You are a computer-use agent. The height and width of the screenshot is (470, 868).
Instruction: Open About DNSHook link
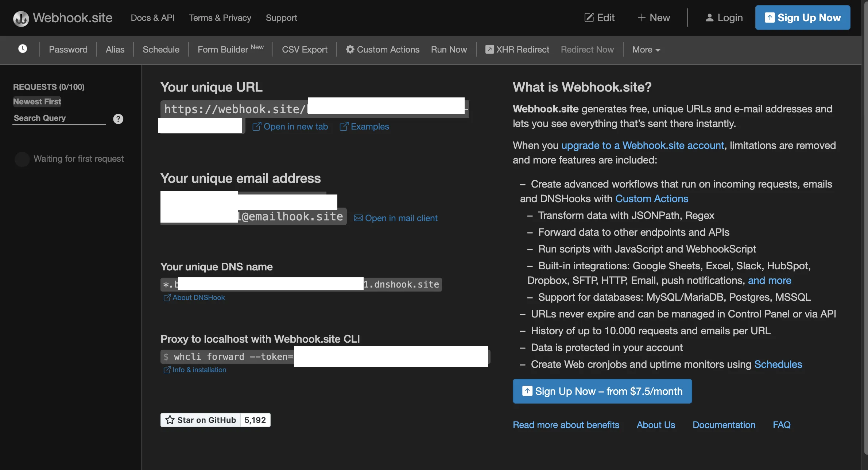tap(194, 298)
